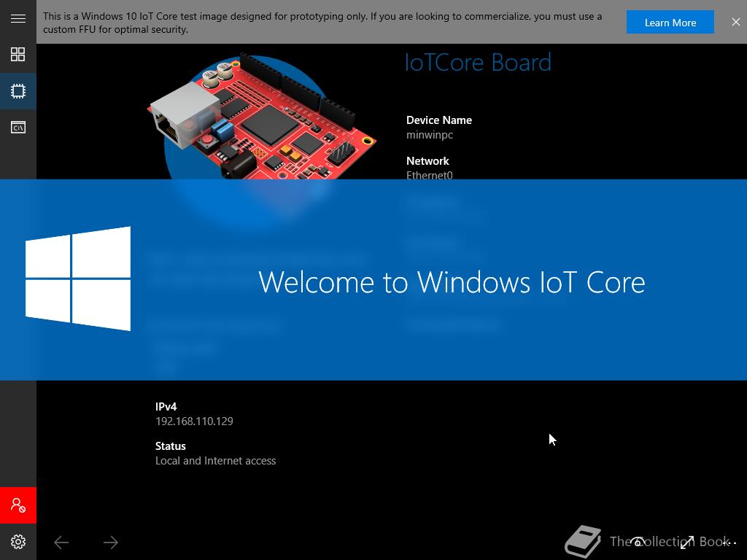This screenshot has width=747, height=560.
Task: Open the hamburger navigation menu
Action: pyautogui.click(x=18, y=18)
